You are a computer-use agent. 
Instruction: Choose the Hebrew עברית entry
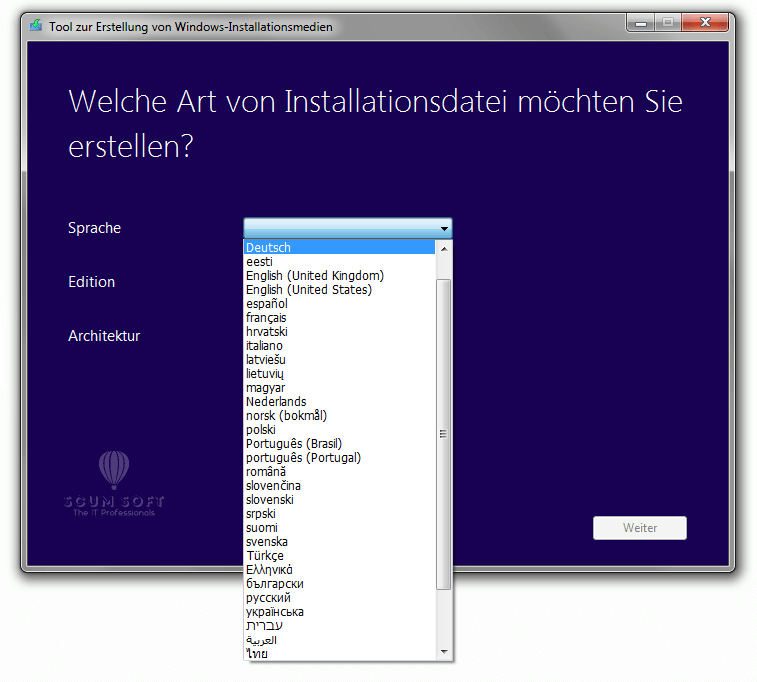[339, 626]
